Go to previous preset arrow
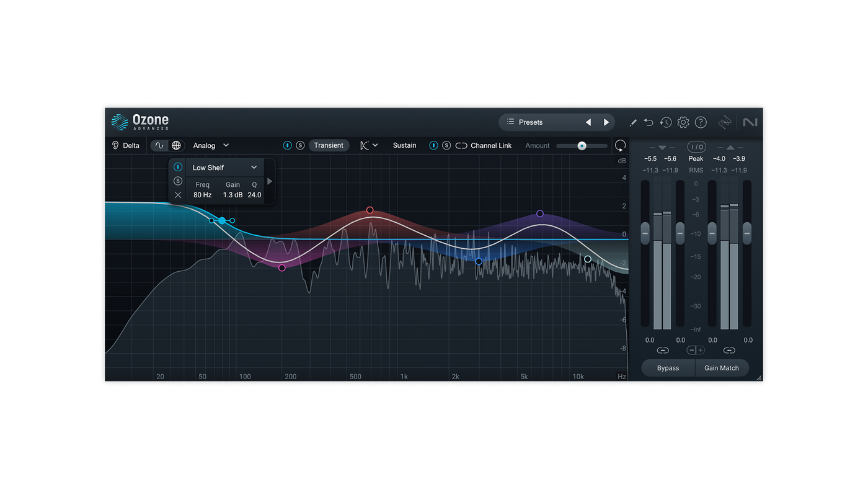Screen dimensions: 868x489 588,122
